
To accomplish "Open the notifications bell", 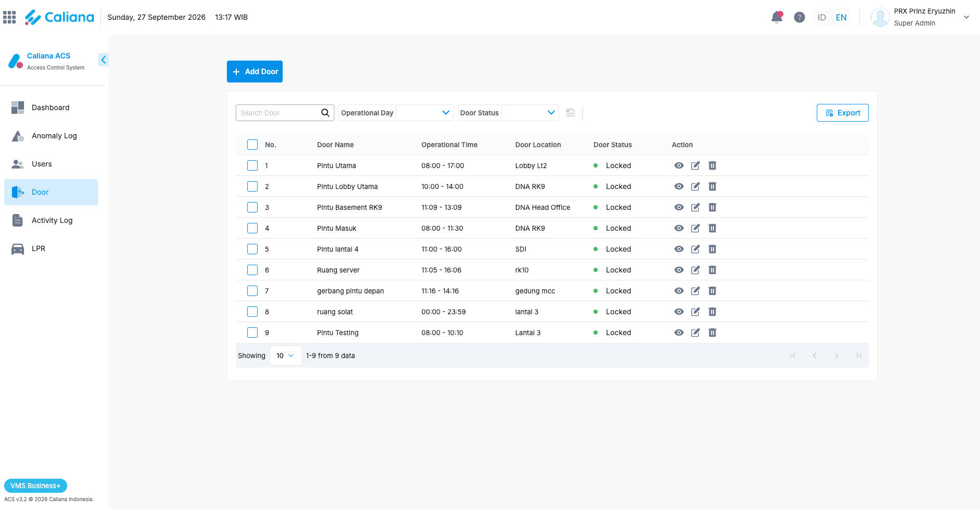I will (777, 17).
